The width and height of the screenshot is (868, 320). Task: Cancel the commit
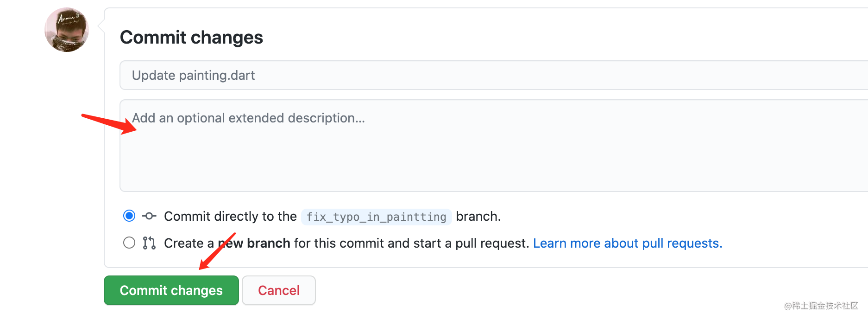pos(279,290)
